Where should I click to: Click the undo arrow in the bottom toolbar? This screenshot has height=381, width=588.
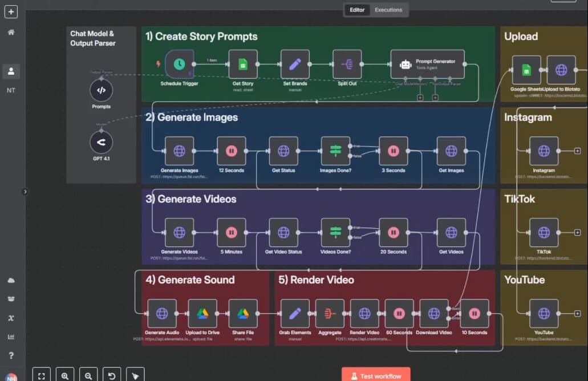[x=112, y=375]
